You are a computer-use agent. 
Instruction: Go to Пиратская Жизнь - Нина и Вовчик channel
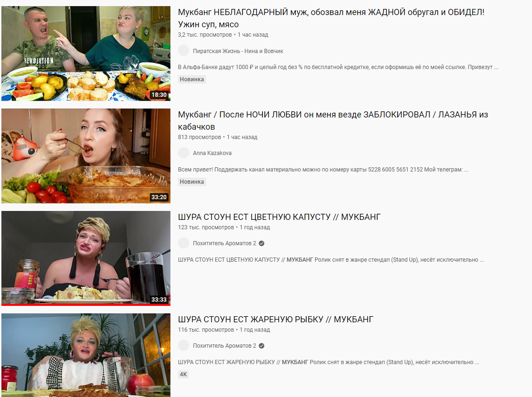(x=238, y=51)
